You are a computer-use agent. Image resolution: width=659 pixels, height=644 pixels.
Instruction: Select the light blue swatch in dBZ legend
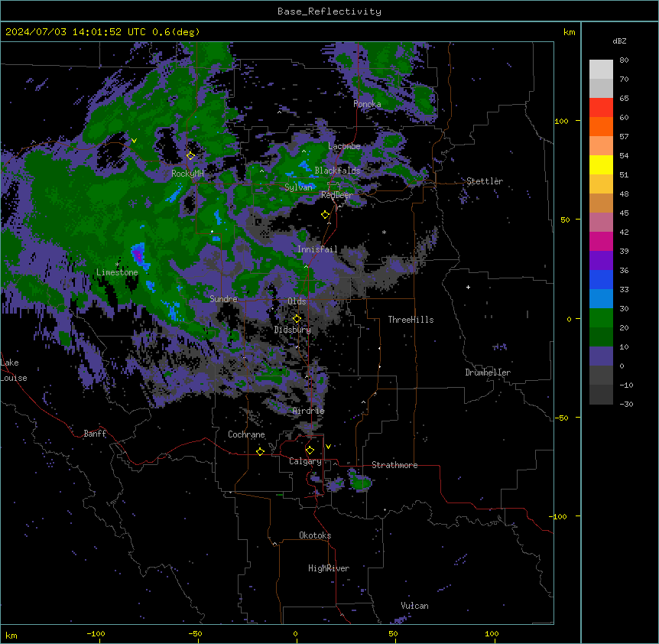coord(601,299)
